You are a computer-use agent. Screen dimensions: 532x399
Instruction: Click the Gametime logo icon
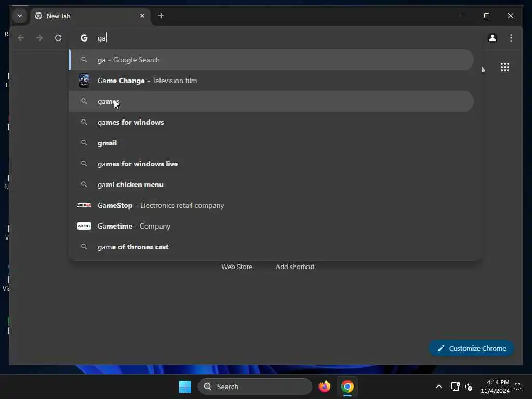[84, 226]
